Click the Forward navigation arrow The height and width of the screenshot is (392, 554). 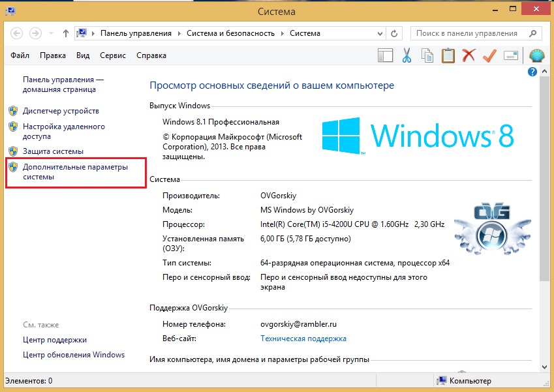click(x=35, y=33)
